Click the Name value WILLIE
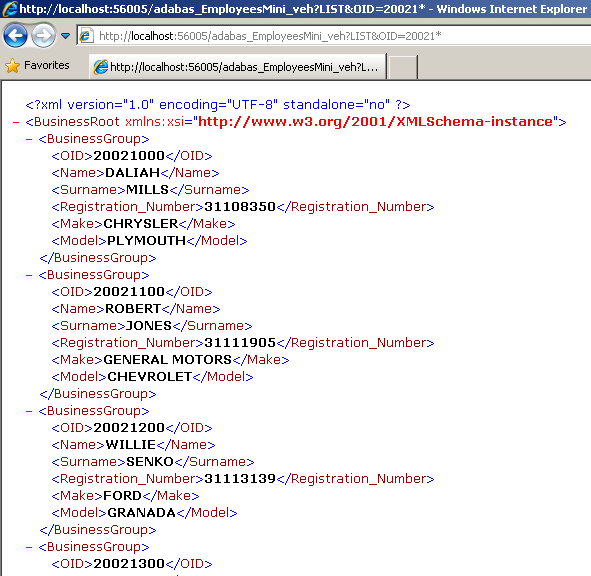Image resolution: width=591 pixels, height=576 pixels. (x=130, y=445)
